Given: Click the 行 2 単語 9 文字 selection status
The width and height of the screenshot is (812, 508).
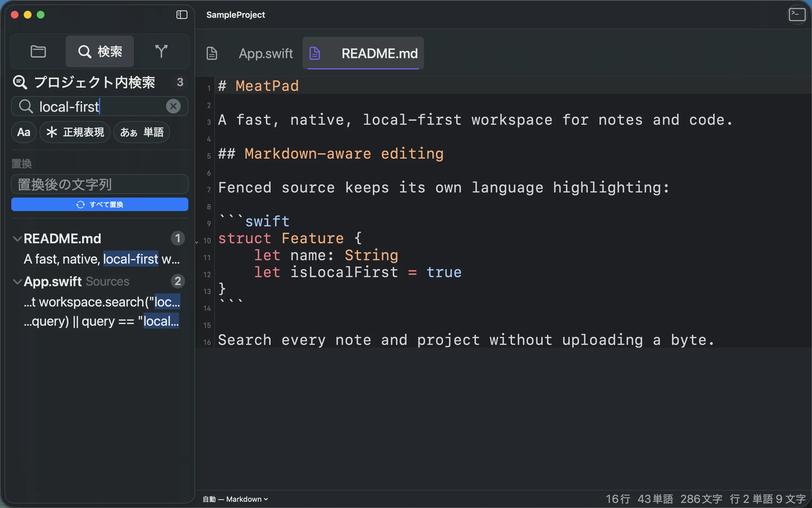Looking at the screenshot, I should [x=768, y=499].
